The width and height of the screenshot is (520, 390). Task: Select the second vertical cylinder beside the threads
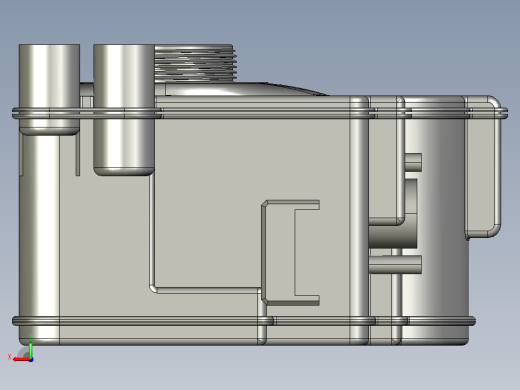124,109
